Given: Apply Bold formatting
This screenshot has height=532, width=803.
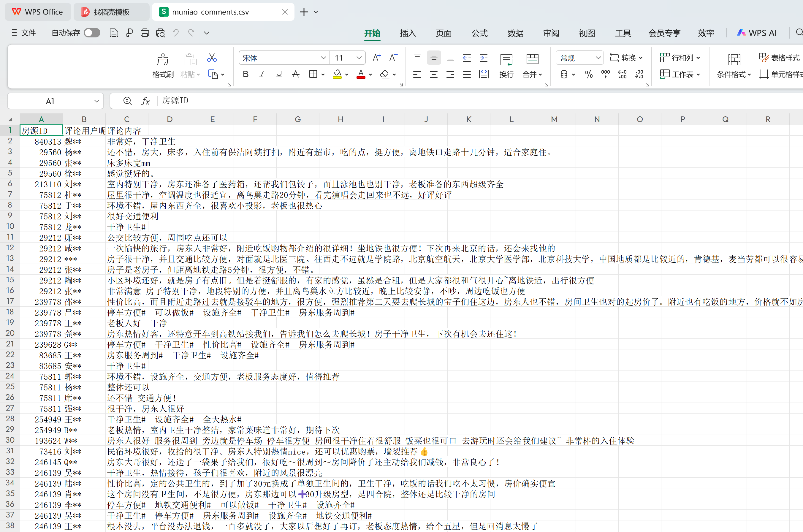Looking at the screenshot, I should tap(246, 74).
